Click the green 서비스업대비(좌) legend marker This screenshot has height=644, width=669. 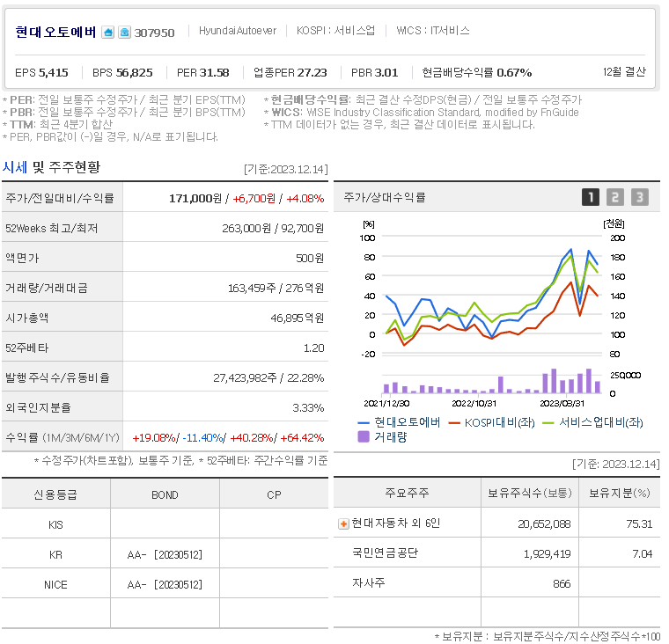tap(548, 422)
